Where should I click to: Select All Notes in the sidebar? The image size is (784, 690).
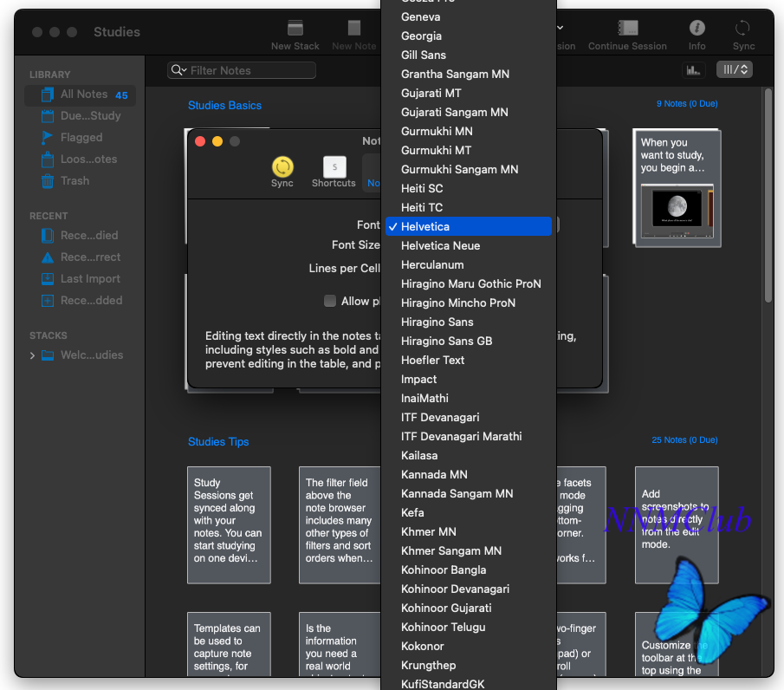80,94
